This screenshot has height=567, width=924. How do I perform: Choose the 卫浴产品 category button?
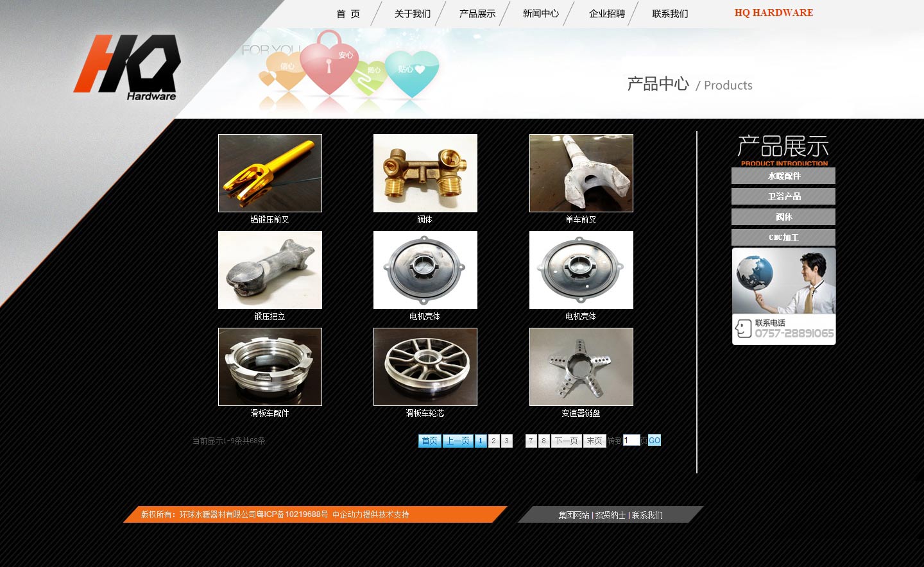(783, 196)
